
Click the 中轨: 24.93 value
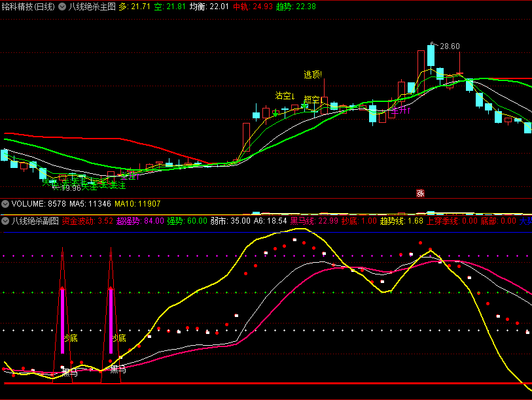click(x=253, y=7)
